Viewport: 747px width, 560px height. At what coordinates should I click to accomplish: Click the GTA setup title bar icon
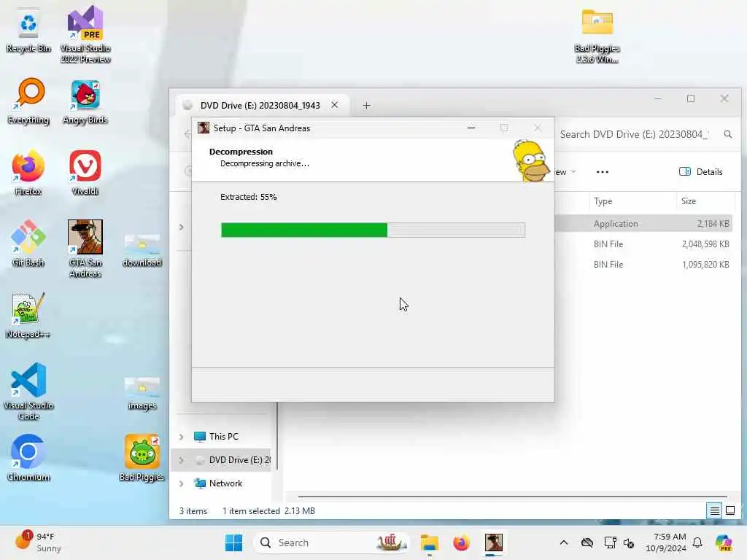(204, 128)
